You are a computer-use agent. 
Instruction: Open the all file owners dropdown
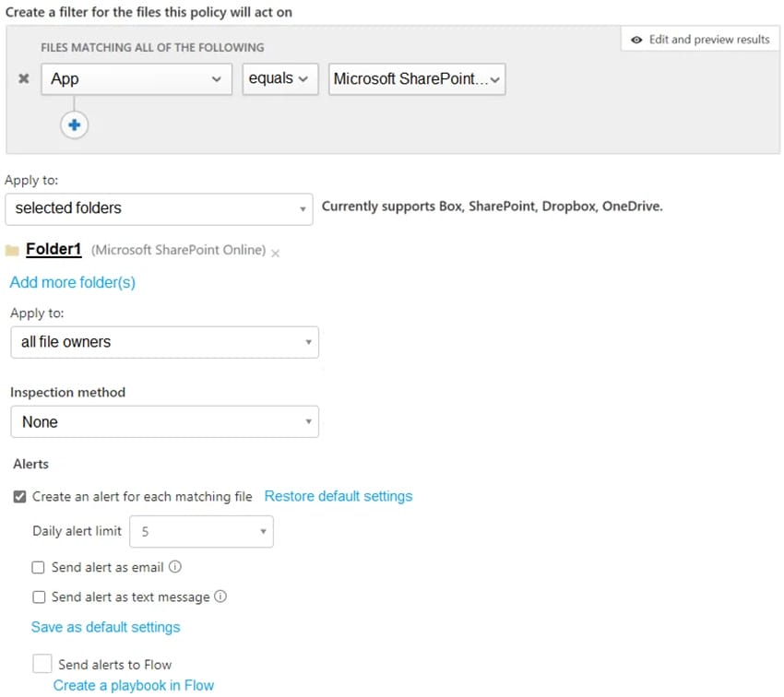coord(164,342)
